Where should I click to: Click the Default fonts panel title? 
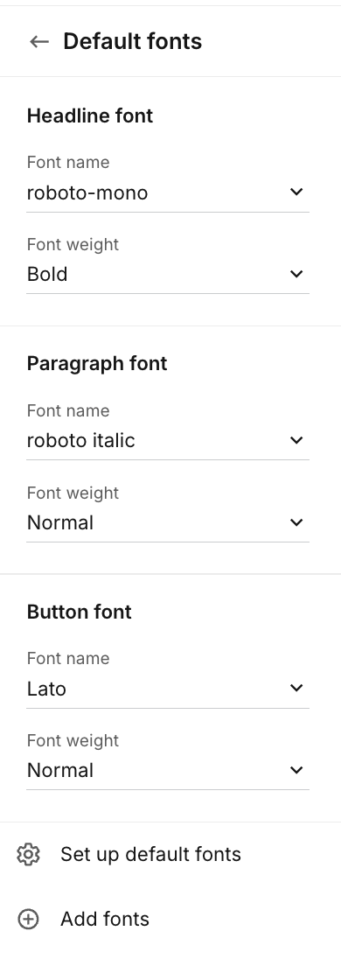pyautogui.click(x=132, y=41)
